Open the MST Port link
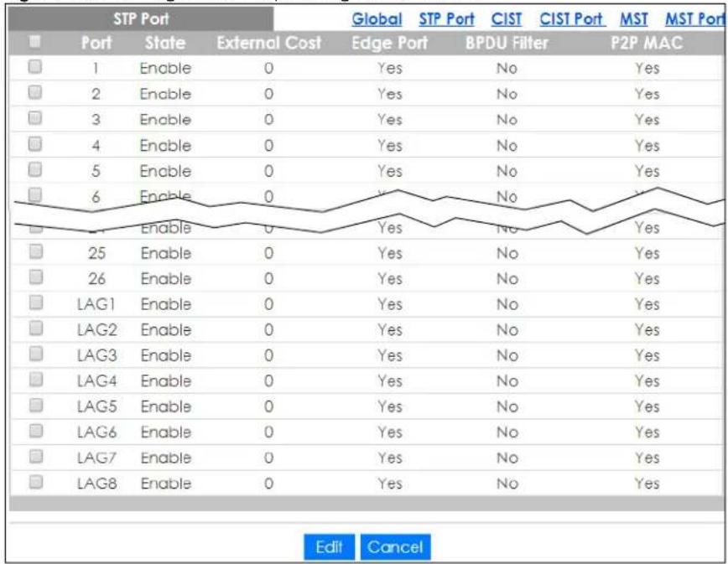728x564 pixels. (x=695, y=19)
